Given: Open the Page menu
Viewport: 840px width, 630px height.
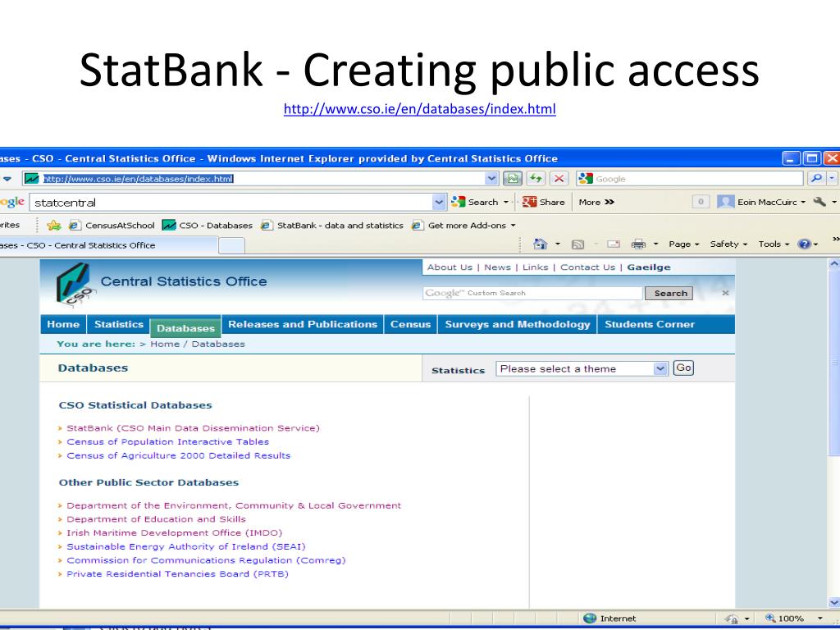Looking at the screenshot, I should pyautogui.click(x=684, y=244).
